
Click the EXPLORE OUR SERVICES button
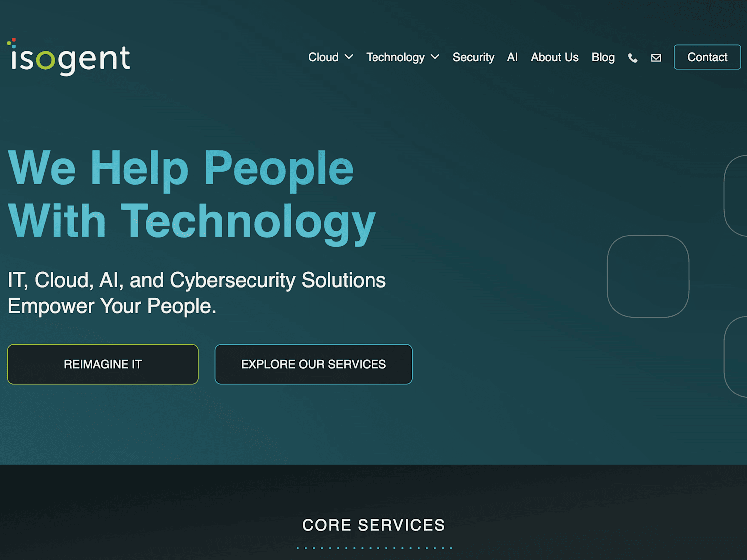click(313, 364)
